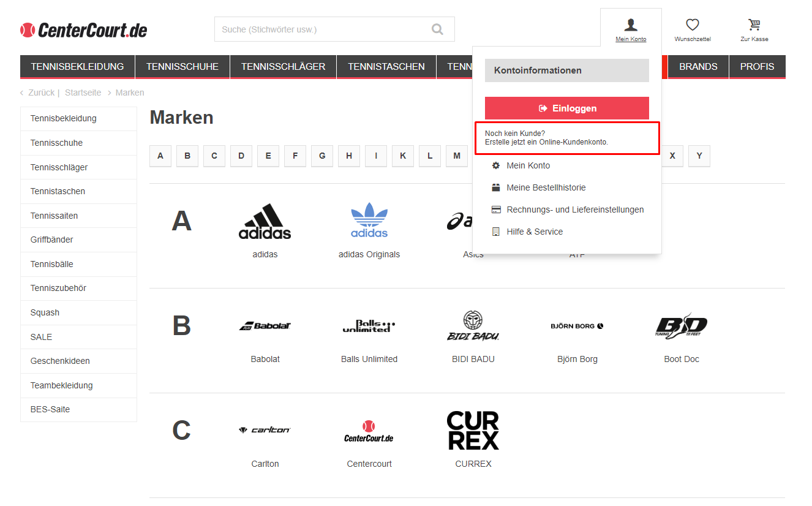Open Rechnungs- und Liefereinstellungen
This screenshot has width=812, height=506.
(576, 210)
